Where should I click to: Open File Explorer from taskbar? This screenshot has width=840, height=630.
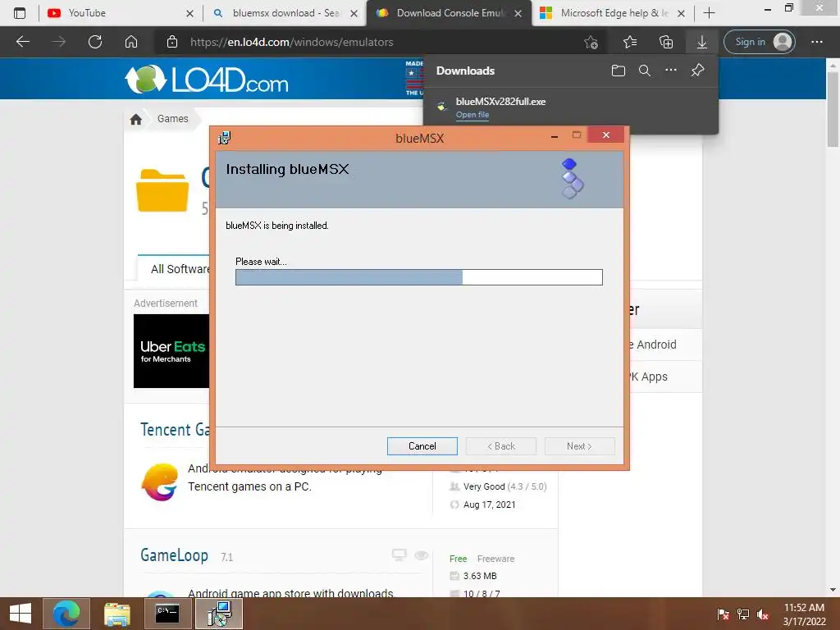(x=116, y=614)
